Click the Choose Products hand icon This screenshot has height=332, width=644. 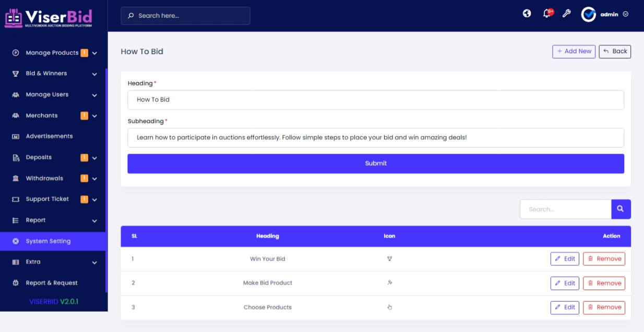click(x=389, y=307)
